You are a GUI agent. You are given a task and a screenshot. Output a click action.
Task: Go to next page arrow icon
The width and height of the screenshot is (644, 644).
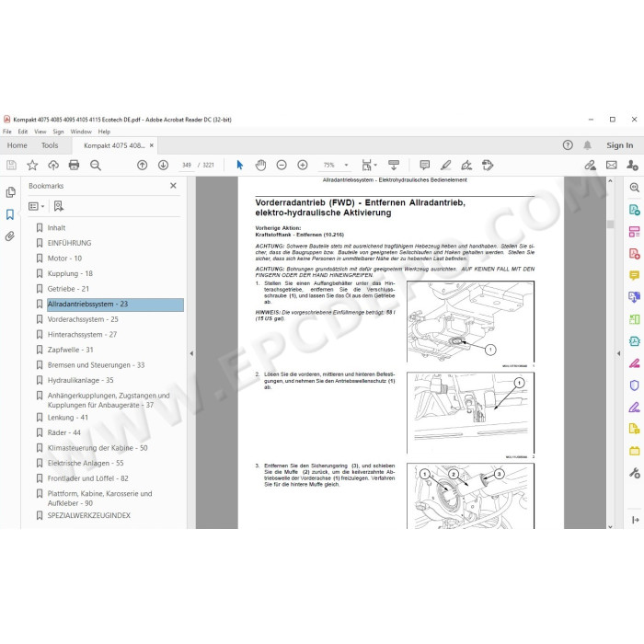163,165
